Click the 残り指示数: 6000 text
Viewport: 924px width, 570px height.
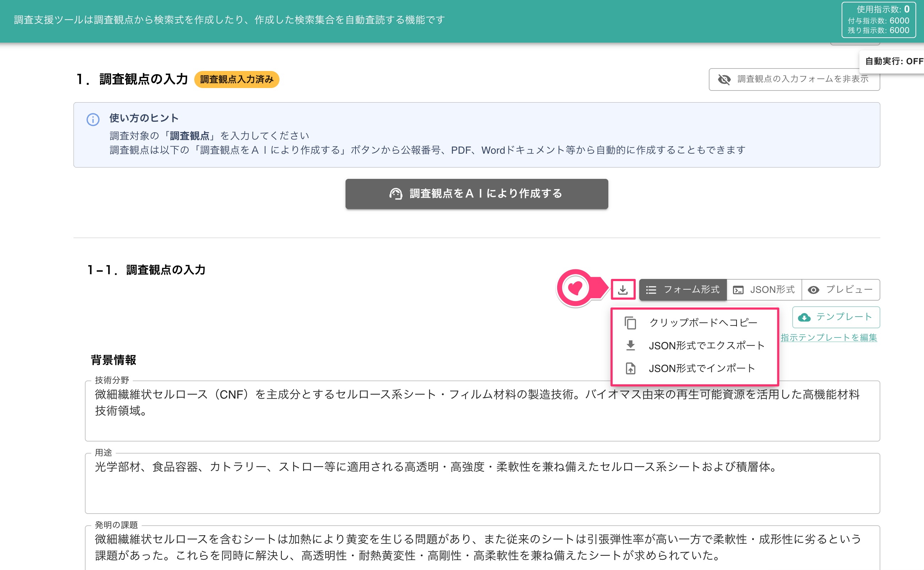click(x=878, y=30)
